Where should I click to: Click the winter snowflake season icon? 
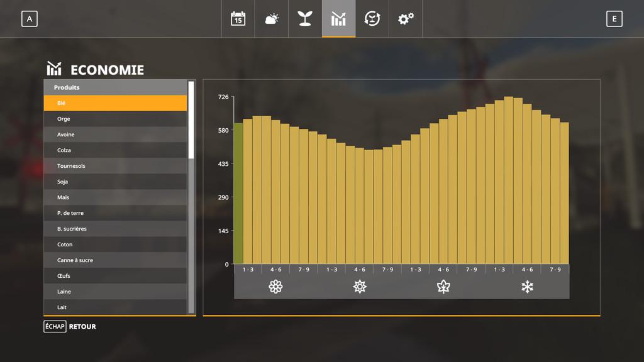click(527, 287)
